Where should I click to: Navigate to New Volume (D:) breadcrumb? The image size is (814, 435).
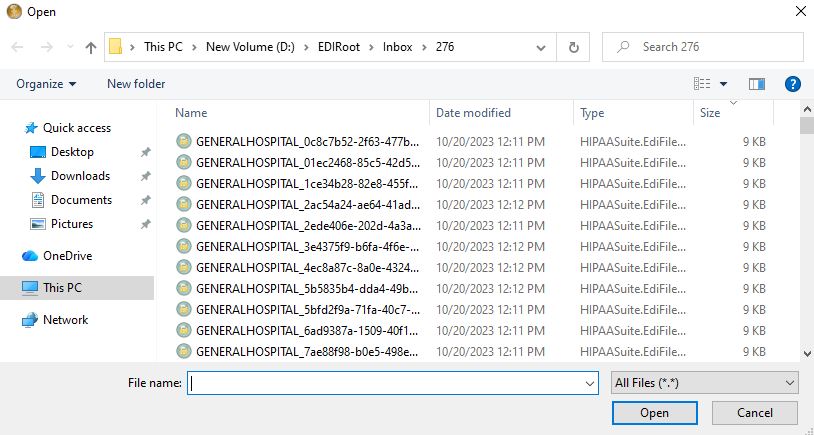pos(250,47)
